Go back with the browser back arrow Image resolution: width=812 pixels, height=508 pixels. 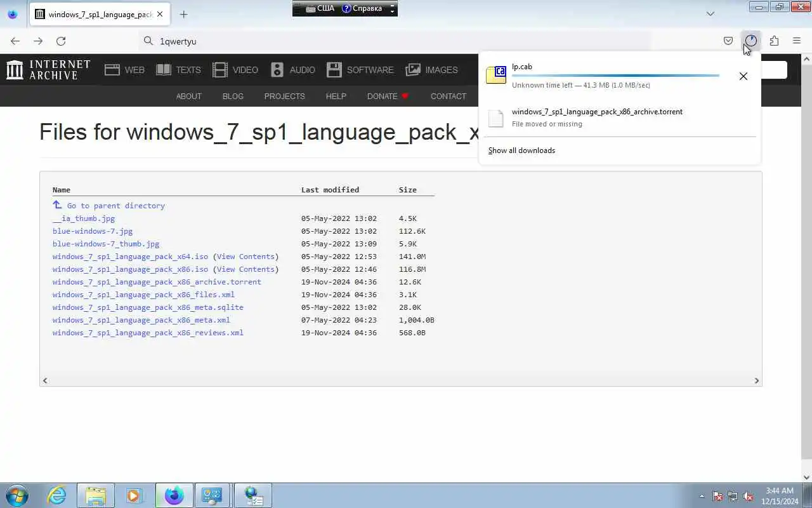point(15,41)
